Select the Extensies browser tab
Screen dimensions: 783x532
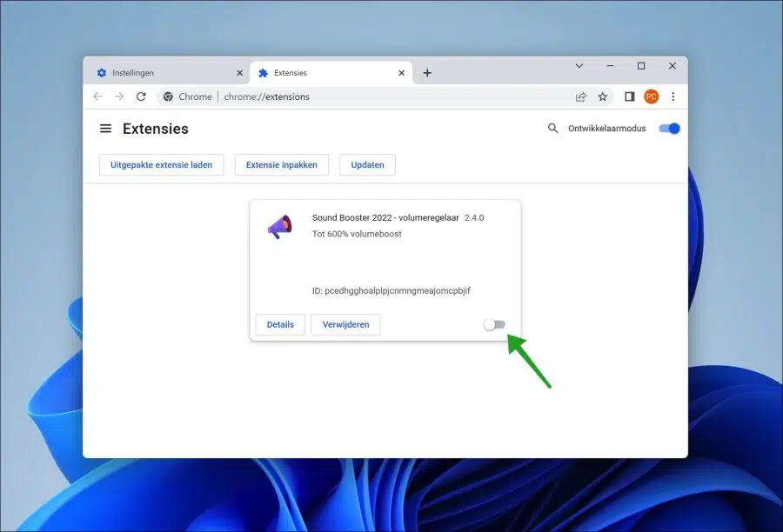coord(330,73)
